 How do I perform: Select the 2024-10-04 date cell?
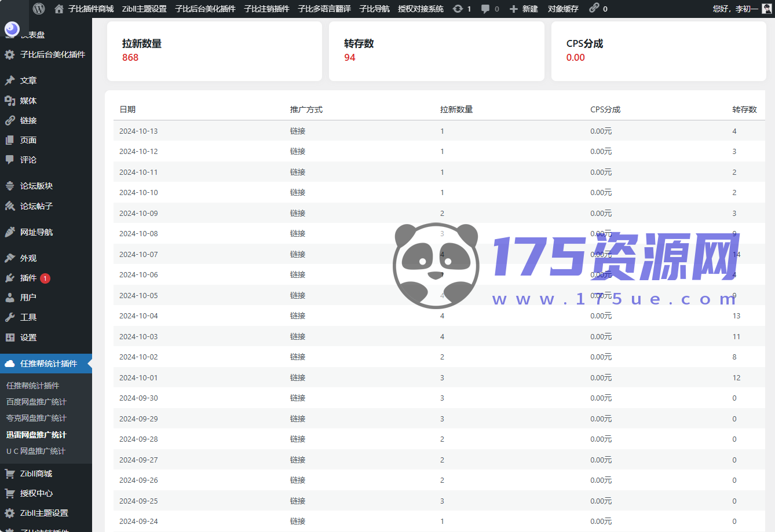138,316
